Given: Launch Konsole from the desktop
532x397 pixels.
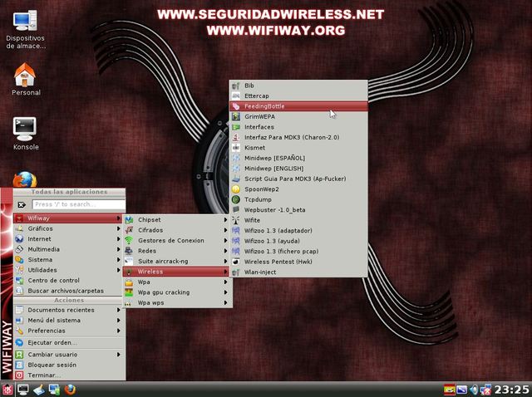Looking at the screenshot, I should tap(25, 133).
